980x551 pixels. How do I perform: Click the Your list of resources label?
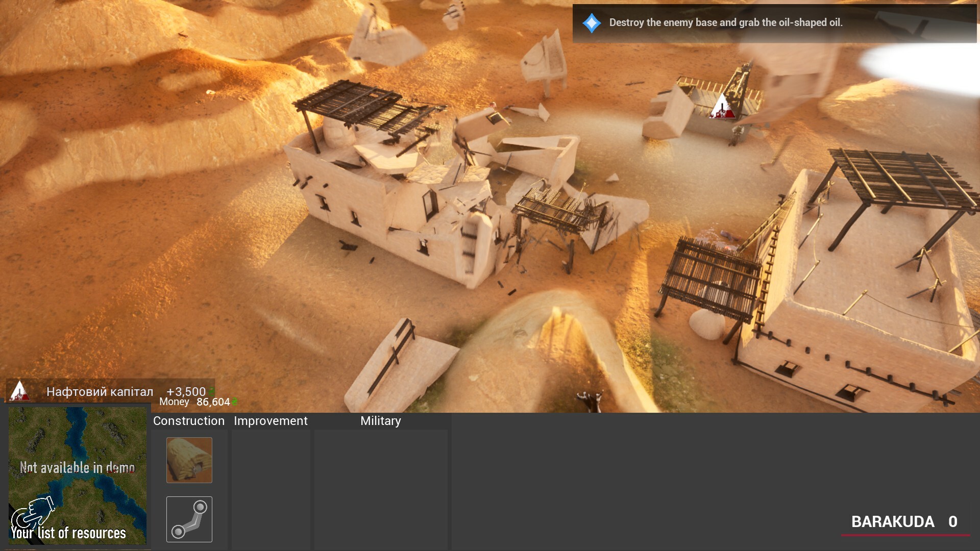pos(69,534)
